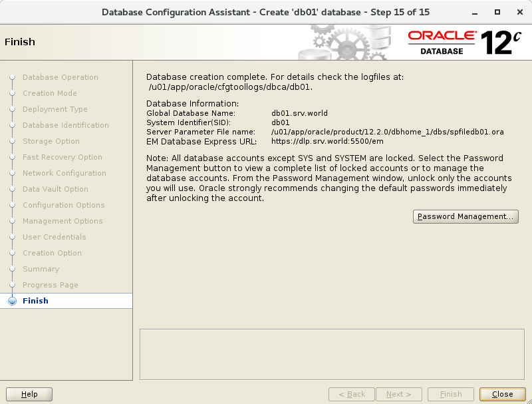Image resolution: width=532 pixels, height=404 pixels.
Task: Select the Database Operation step
Action: (x=61, y=77)
